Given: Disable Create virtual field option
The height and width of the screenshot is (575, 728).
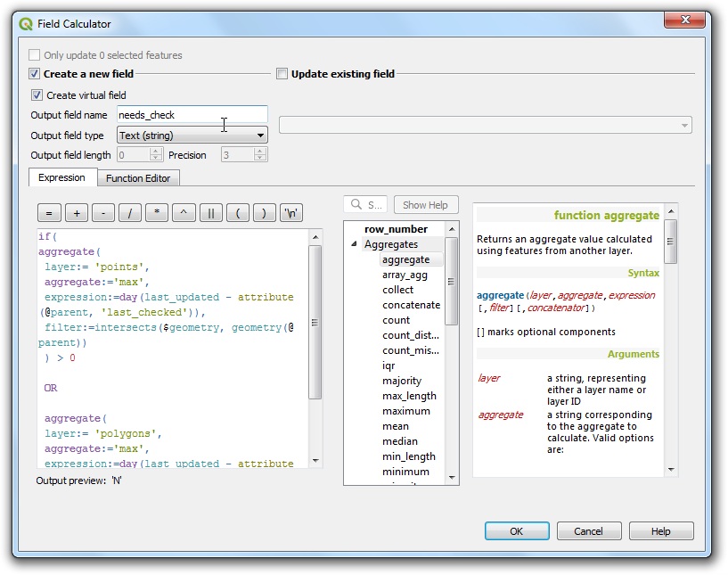Looking at the screenshot, I should click(37, 95).
